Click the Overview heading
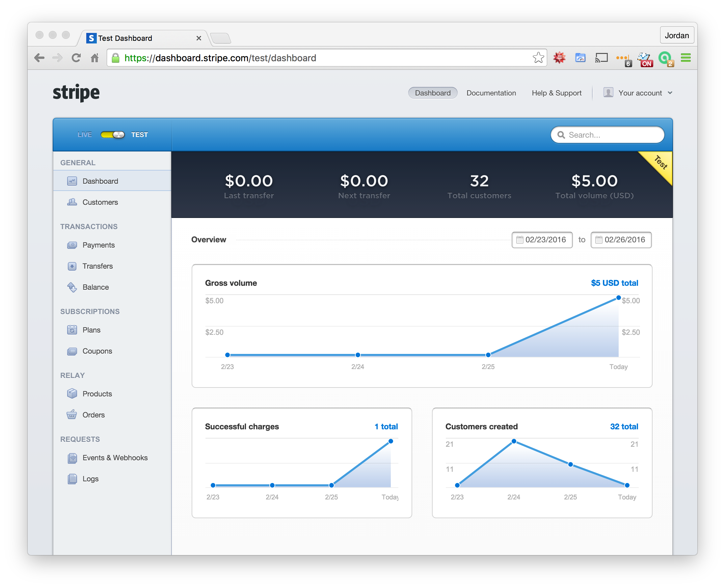725x588 pixels. 209,240
